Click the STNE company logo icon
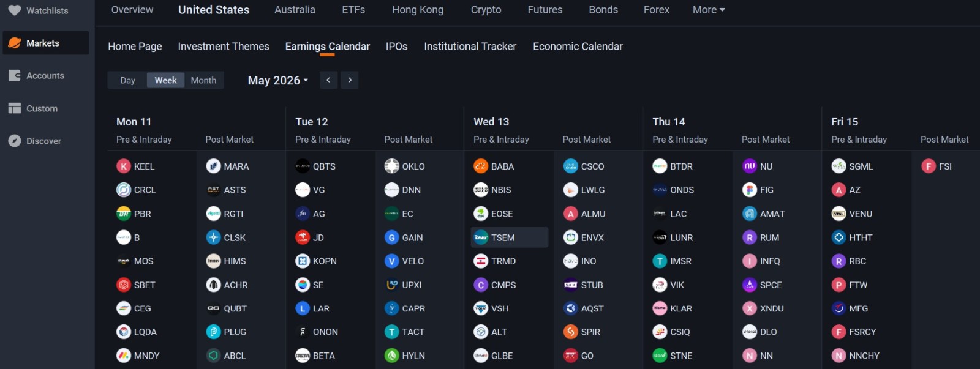The image size is (980, 369). (660, 356)
